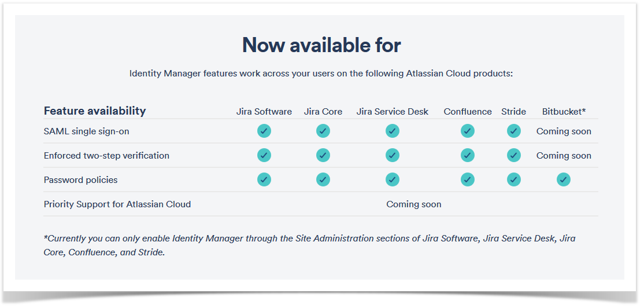
Task: Click SAML single sign-on checkmark for Stride
Action: click(514, 131)
